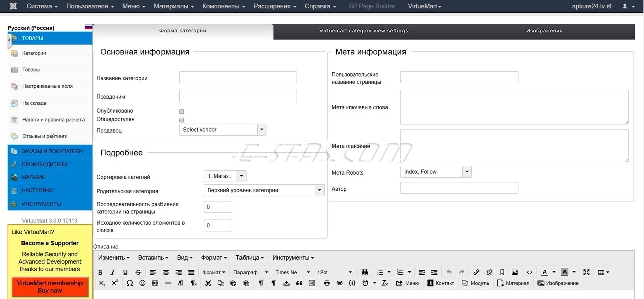Toggle fullscreen editor mode
The height and width of the screenshot is (299, 644).
pos(586,272)
